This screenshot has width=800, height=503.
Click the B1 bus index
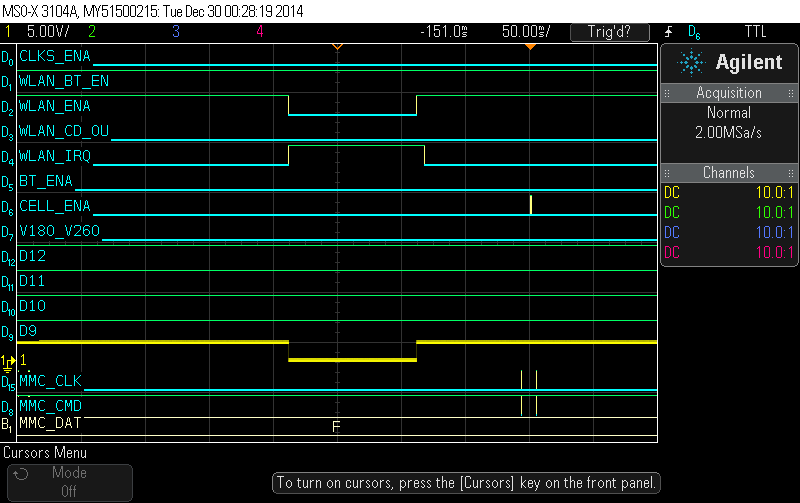pyautogui.click(x=6, y=424)
